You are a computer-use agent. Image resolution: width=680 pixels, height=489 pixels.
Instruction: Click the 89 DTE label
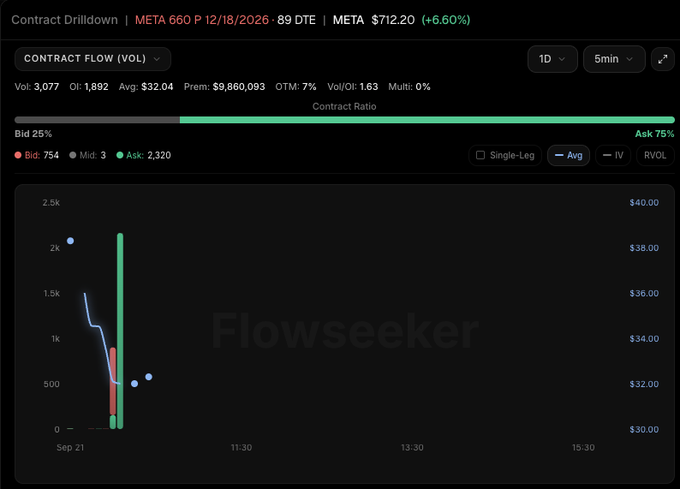296,20
